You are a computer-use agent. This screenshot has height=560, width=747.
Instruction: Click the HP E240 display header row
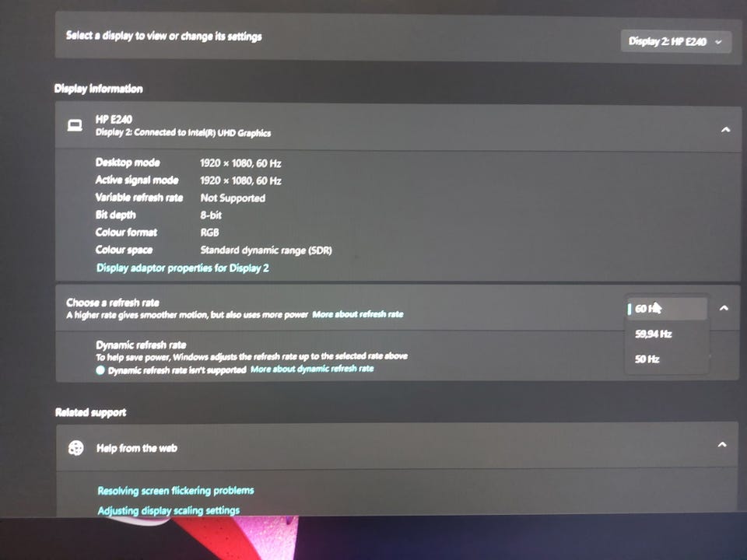click(398, 126)
